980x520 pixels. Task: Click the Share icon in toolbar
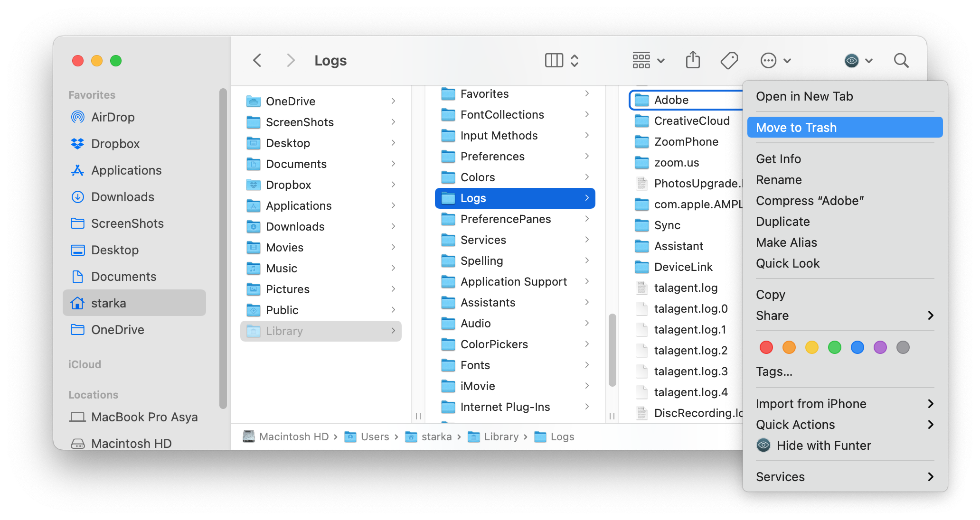point(693,61)
